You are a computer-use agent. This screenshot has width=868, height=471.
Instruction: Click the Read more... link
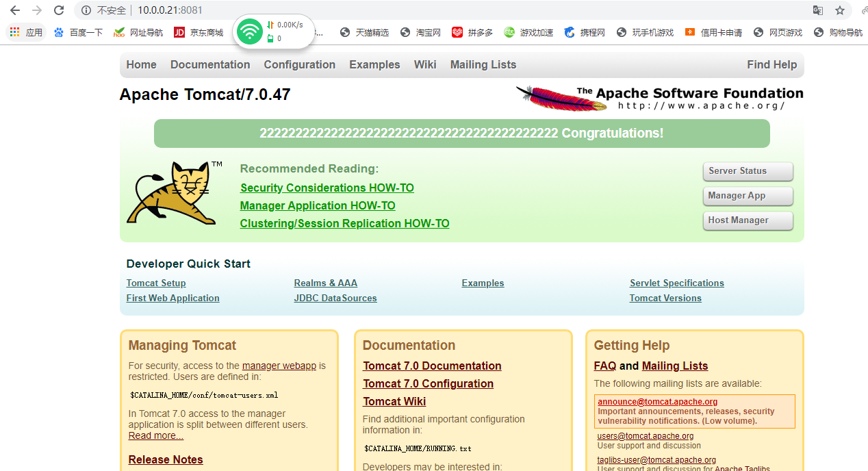point(156,435)
